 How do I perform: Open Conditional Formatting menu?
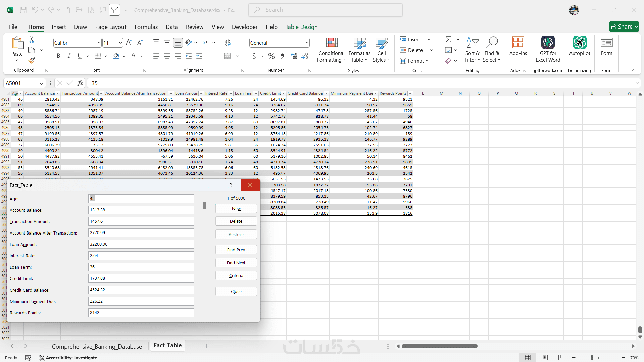click(x=332, y=50)
